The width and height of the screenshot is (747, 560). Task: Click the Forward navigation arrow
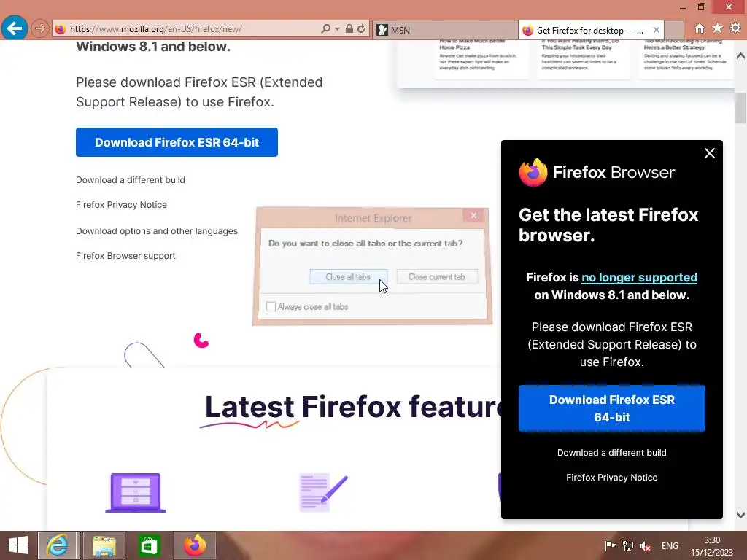tap(40, 29)
